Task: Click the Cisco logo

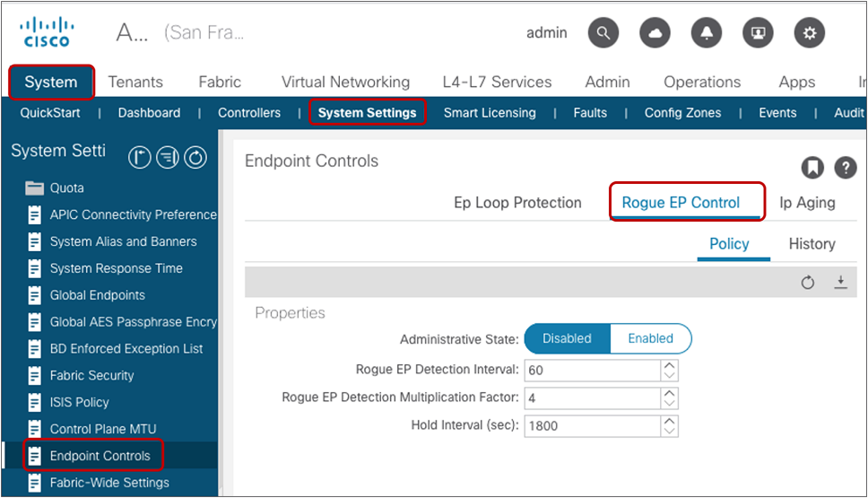Action: click(47, 32)
